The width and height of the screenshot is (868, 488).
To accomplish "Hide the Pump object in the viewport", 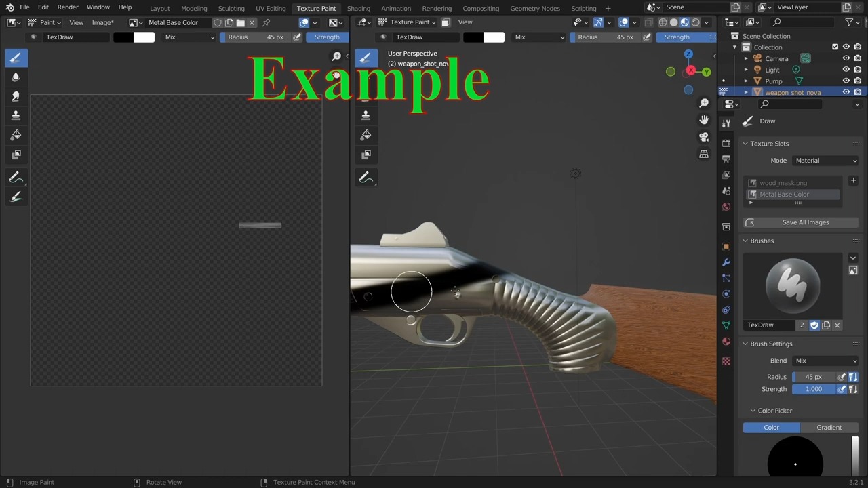I will click(x=846, y=81).
